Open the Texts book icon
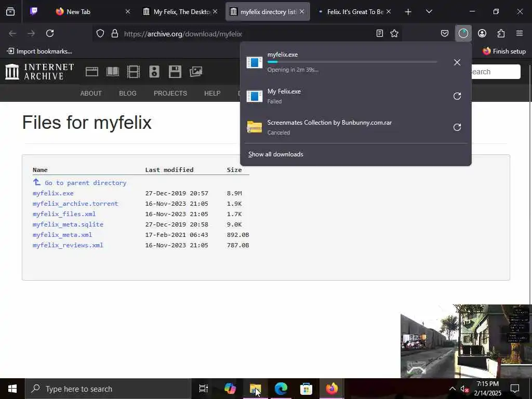The width and height of the screenshot is (532, 399). [x=113, y=72]
